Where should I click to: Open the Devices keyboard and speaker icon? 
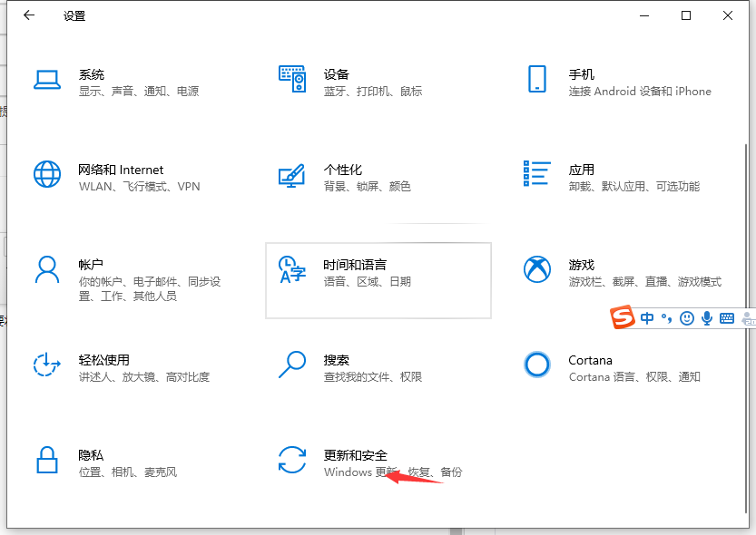292,79
